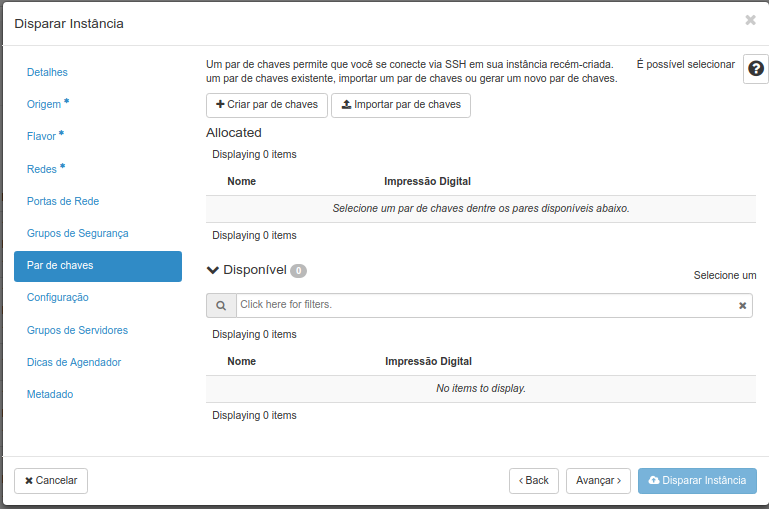Click Importar par de chaves button
This screenshot has width=769, height=509.
pyautogui.click(x=401, y=105)
